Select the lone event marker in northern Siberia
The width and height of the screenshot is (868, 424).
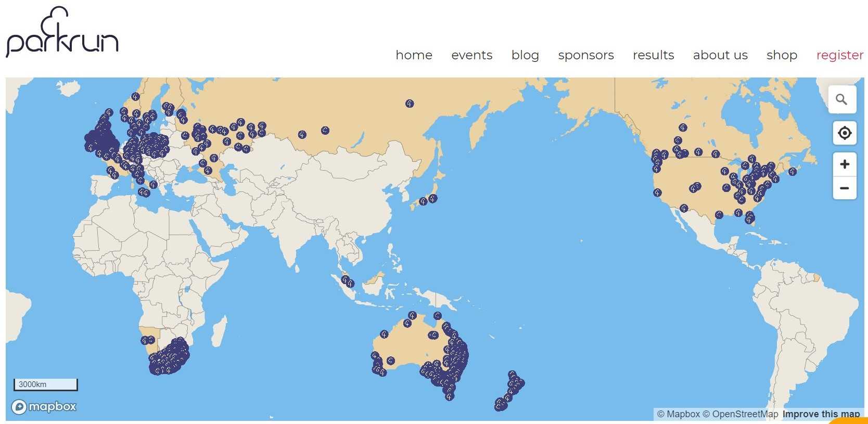point(410,104)
